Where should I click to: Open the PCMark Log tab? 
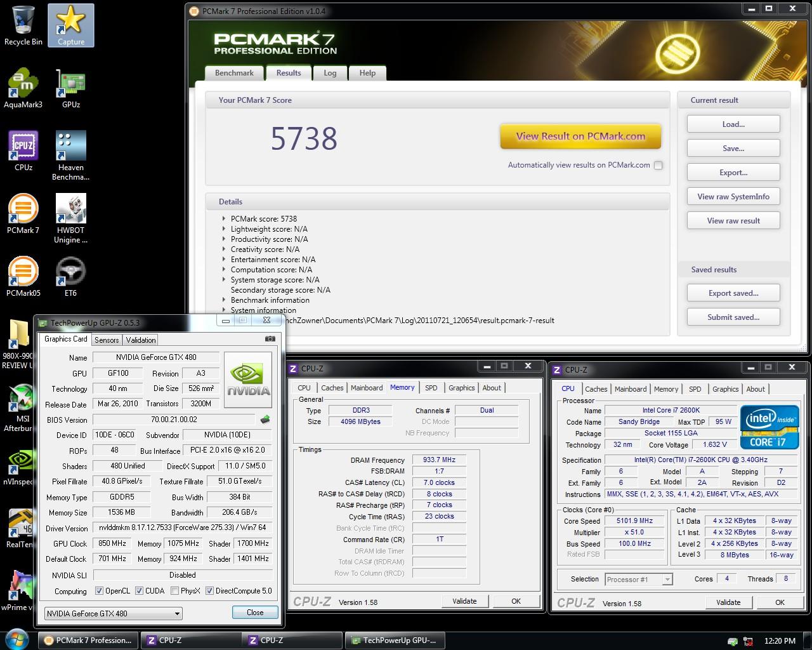[x=330, y=73]
